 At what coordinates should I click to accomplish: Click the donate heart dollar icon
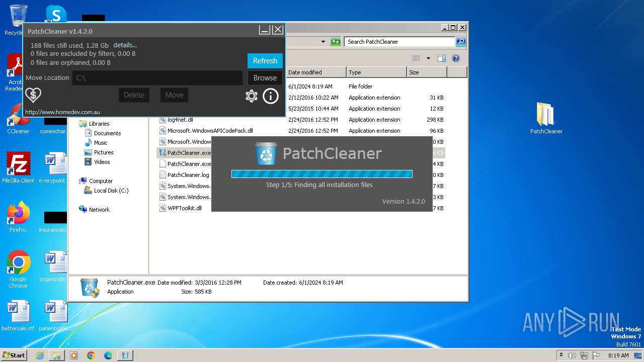click(33, 95)
